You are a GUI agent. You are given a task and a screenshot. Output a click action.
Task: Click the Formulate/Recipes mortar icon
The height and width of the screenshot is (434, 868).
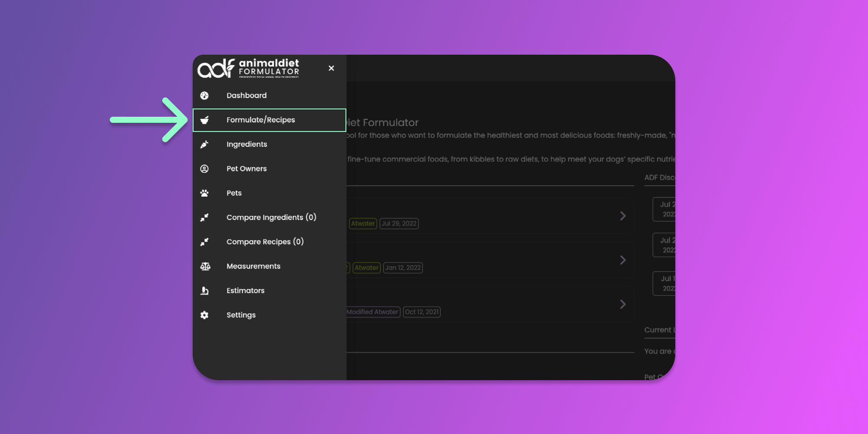204,120
